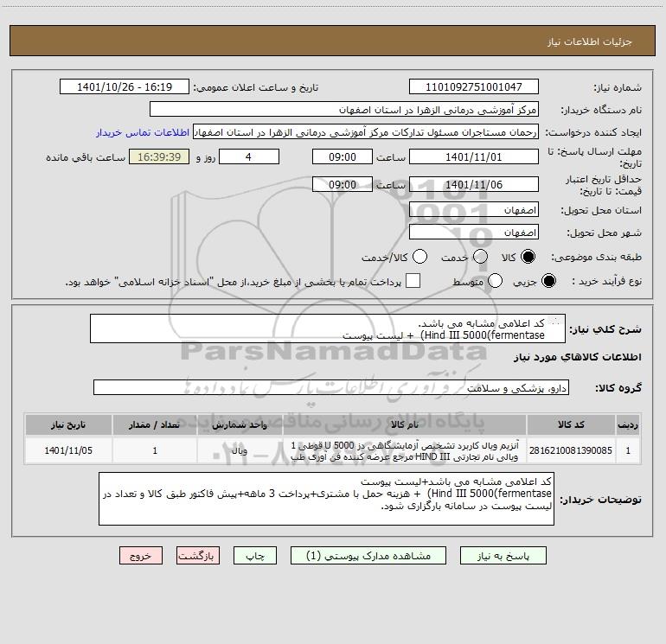Click the 'بازگشت' back button
Image resolution: width=666 pixels, height=644 pixels.
(x=198, y=556)
